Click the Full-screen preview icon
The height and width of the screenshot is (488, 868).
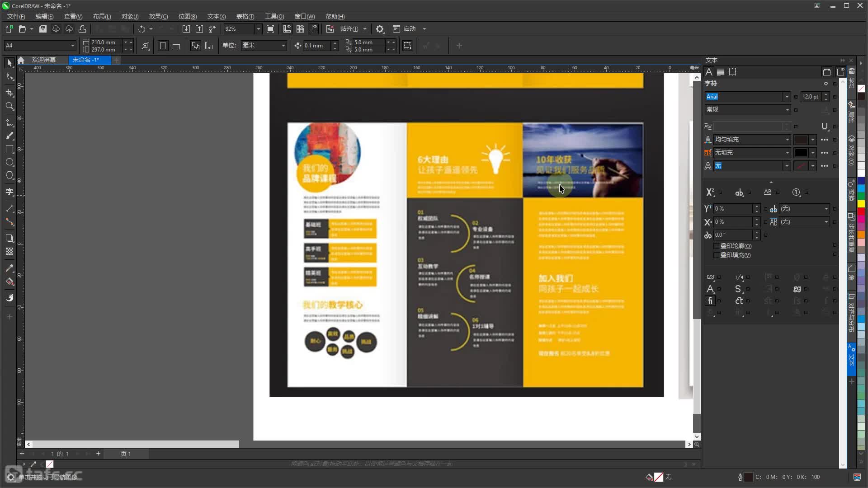pyautogui.click(x=270, y=29)
